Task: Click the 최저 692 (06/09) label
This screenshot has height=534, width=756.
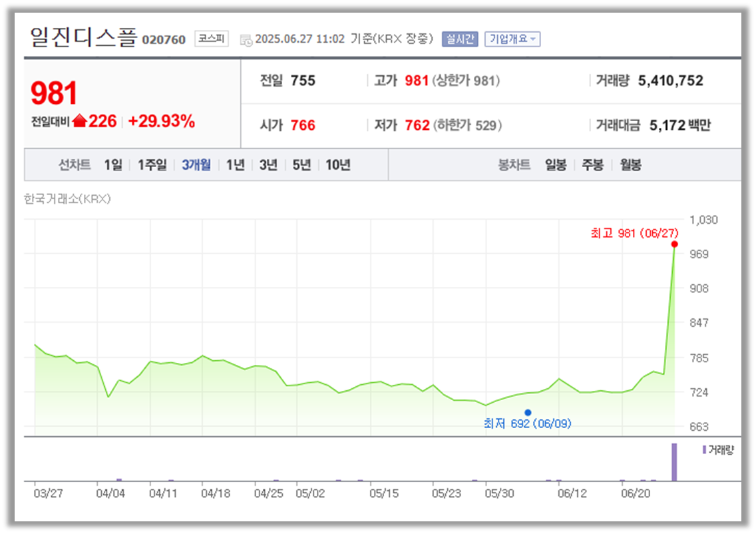Action: coord(528,423)
